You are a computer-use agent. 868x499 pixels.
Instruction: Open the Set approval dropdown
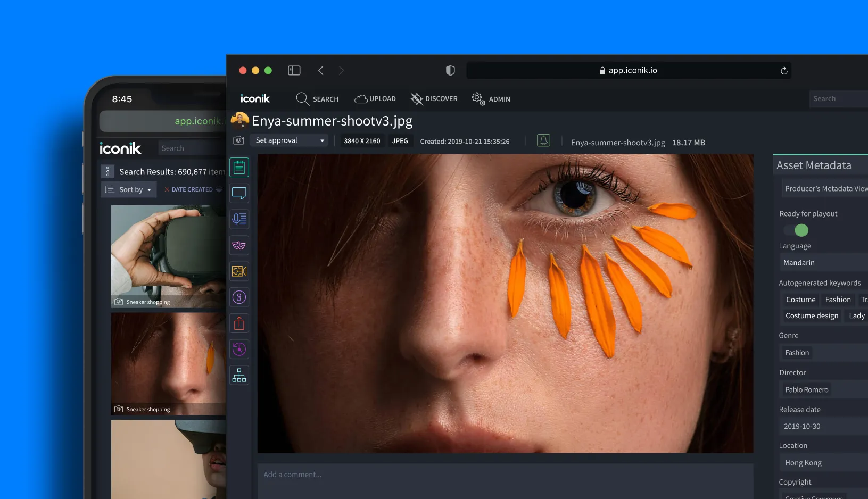pos(289,140)
